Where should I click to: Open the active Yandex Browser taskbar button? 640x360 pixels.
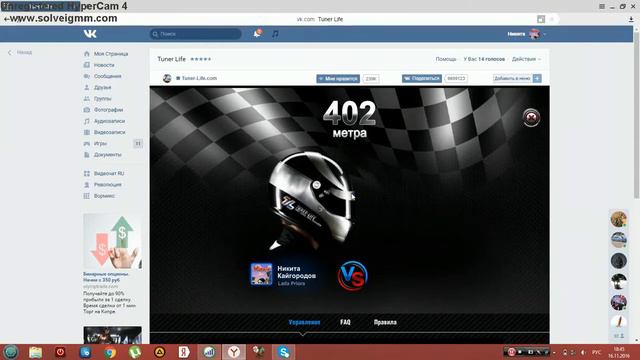tap(234, 352)
